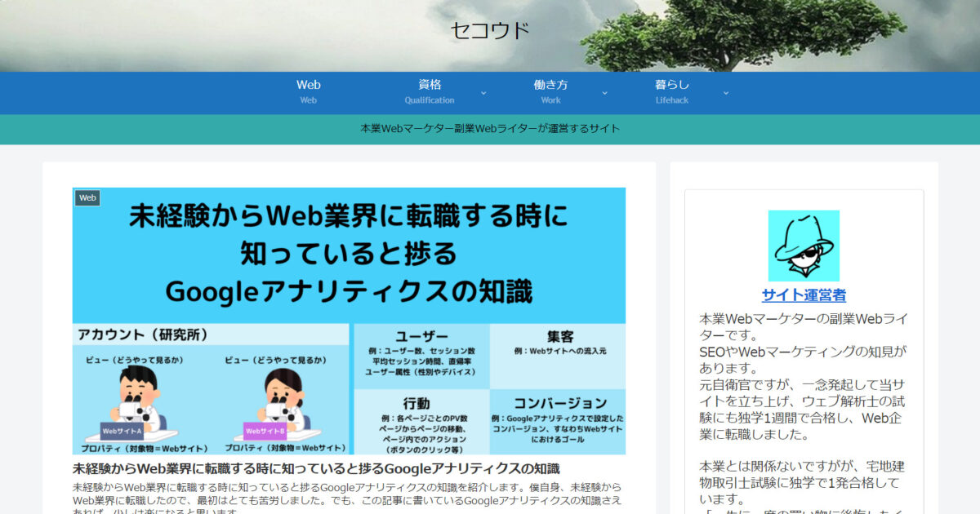The height and width of the screenshot is (514, 980).
Task: Expand the dropdown arrow beside 働き方
Action: [604, 93]
